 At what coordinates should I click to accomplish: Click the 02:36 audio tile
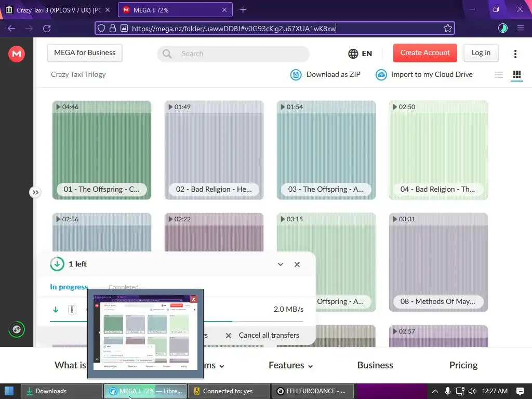(x=102, y=232)
